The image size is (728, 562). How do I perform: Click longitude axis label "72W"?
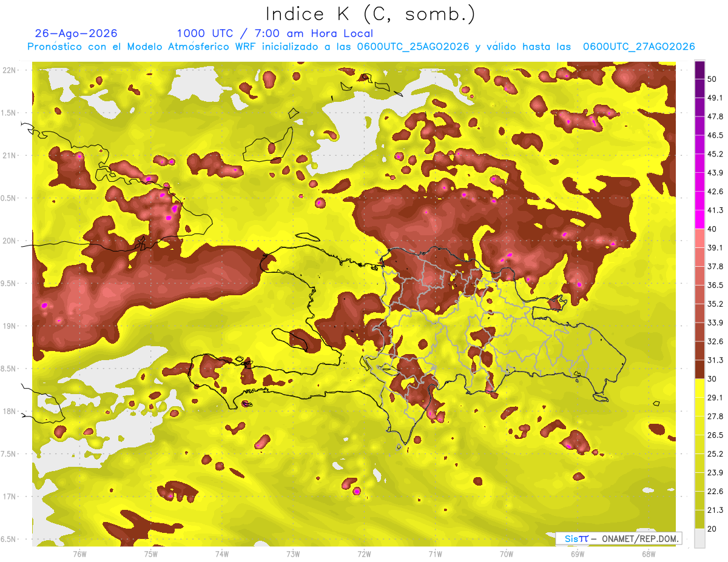tap(364, 554)
